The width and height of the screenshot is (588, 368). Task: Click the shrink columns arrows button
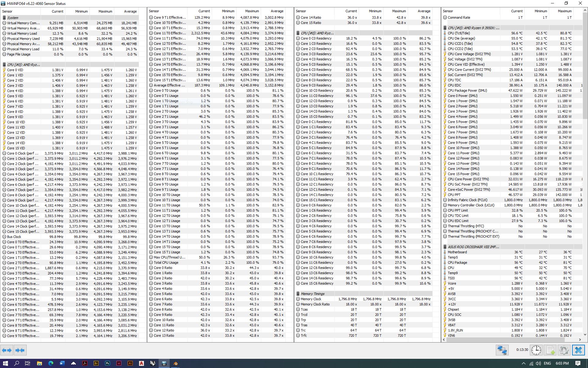[x=20, y=350]
